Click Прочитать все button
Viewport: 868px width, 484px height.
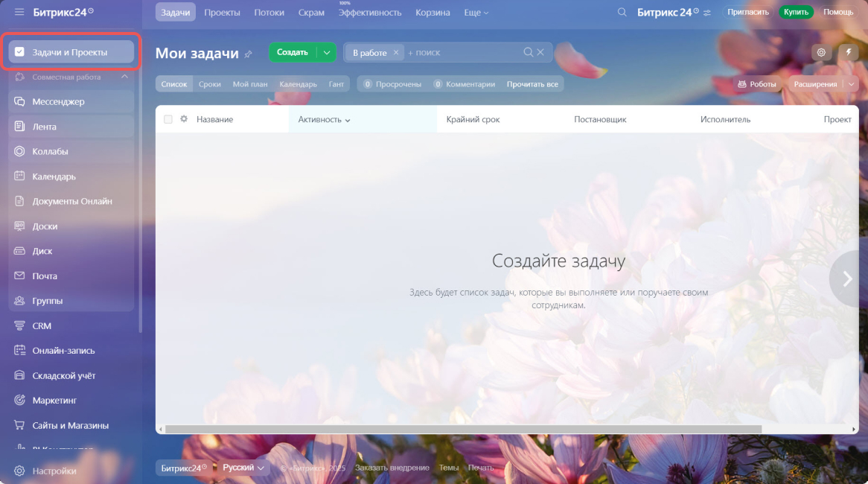pyautogui.click(x=532, y=84)
